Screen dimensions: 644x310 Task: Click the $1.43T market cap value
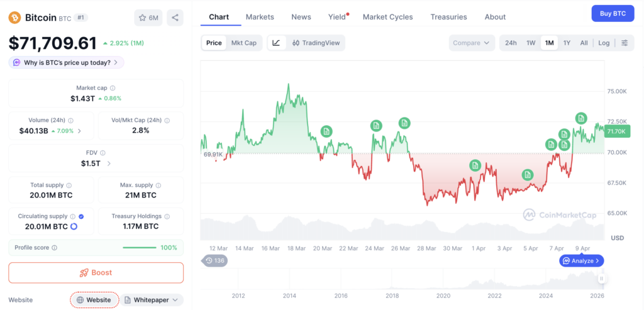point(82,98)
